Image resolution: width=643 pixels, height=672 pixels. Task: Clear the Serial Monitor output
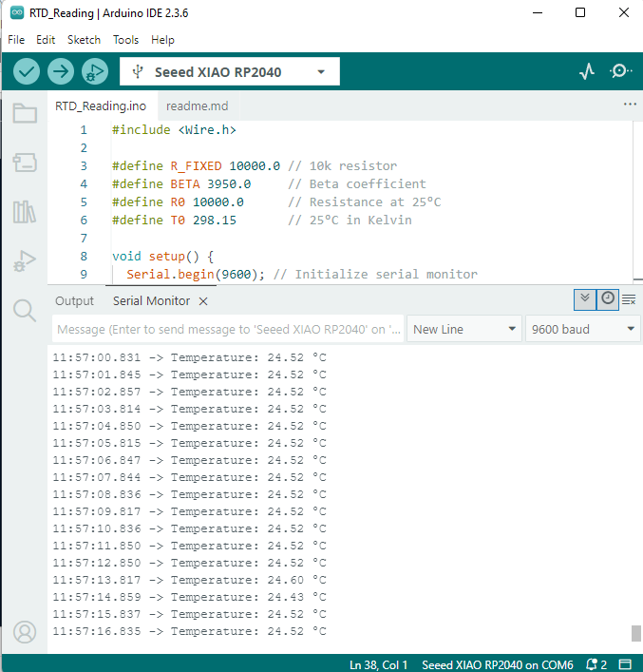pyautogui.click(x=629, y=299)
